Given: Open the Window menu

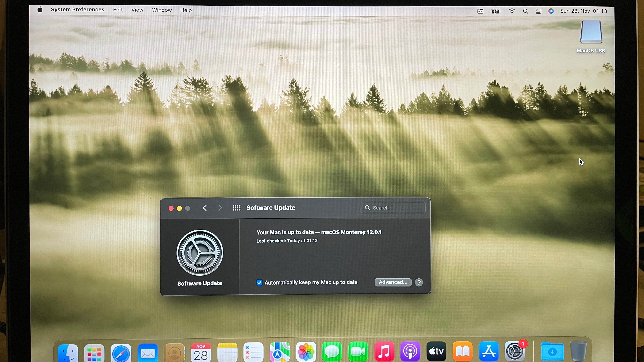Looking at the screenshot, I should coord(162,10).
